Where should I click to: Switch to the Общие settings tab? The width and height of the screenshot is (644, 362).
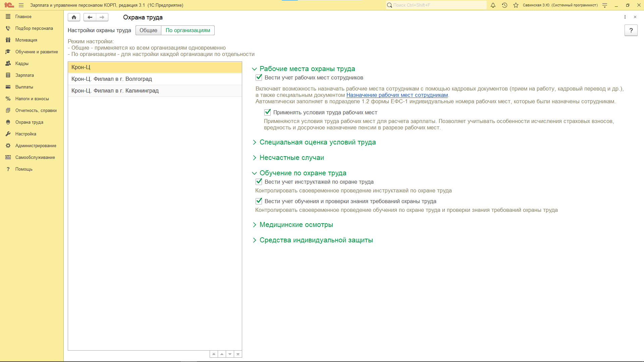(148, 31)
